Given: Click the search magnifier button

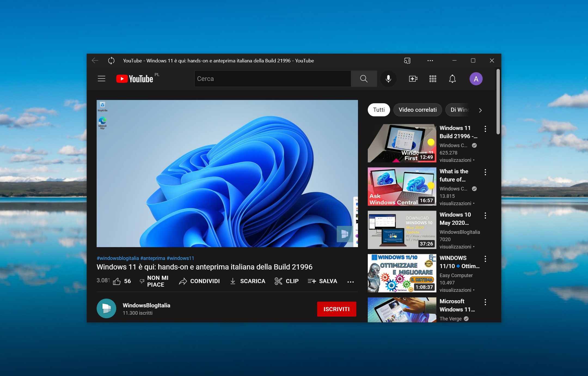Looking at the screenshot, I should (364, 79).
